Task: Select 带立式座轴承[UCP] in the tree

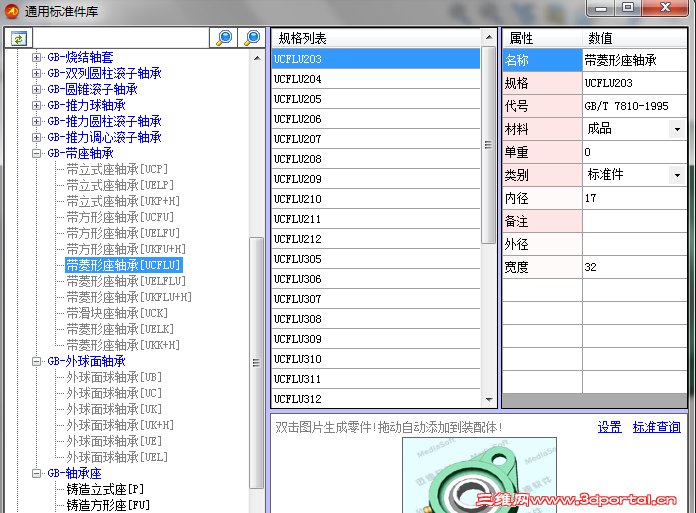Action: tap(117, 170)
